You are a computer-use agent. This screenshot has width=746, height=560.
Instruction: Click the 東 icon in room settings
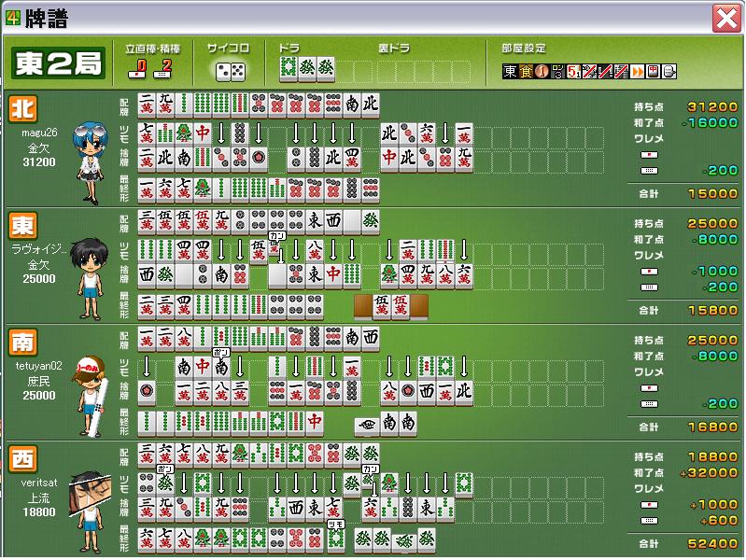click(510, 71)
